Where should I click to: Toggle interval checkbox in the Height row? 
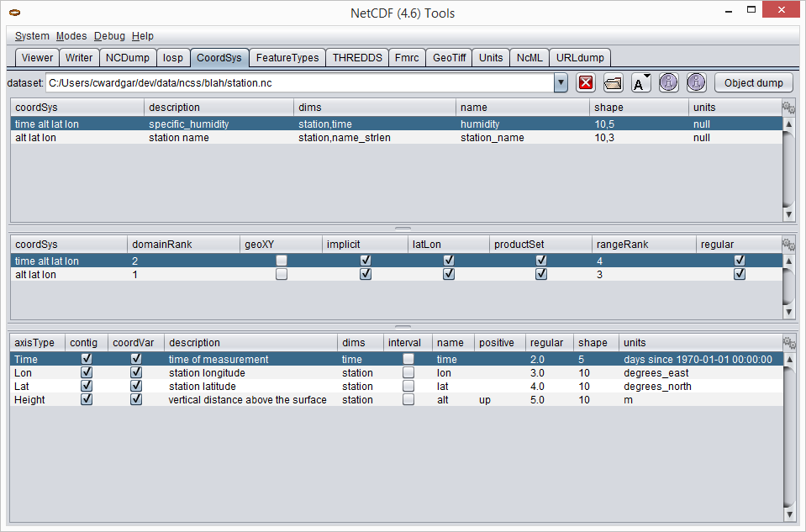click(408, 400)
